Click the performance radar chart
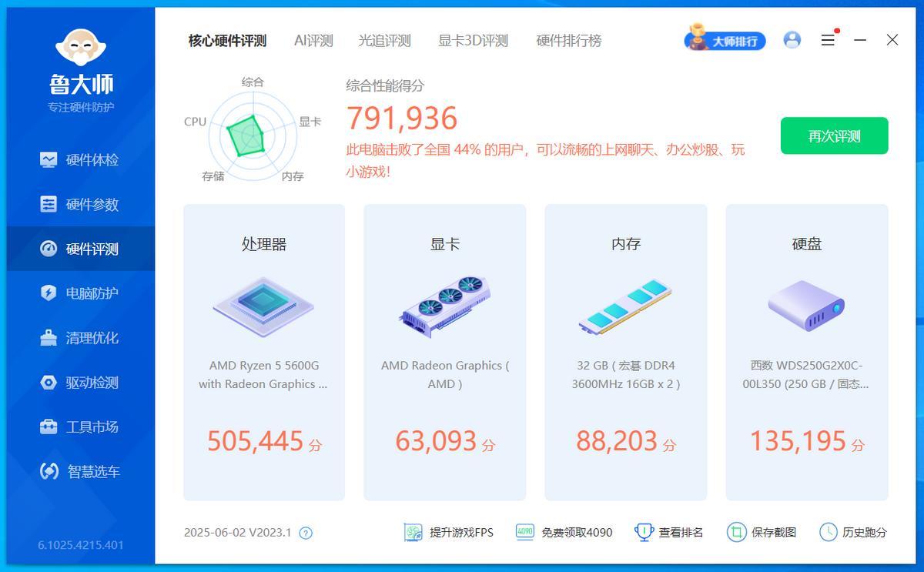 (x=253, y=137)
